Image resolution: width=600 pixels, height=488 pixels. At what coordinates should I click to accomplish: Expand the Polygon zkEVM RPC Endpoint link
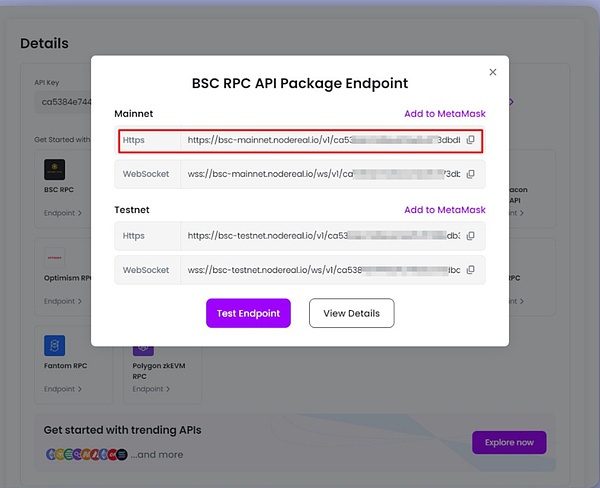(x=150, y=389)
